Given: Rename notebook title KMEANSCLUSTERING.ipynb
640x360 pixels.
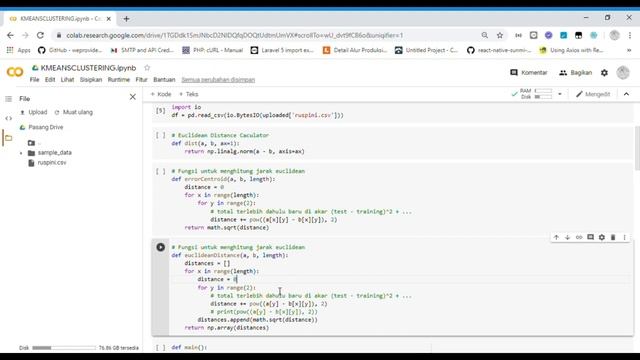Looking at the screenshot, I should pyautogui.click(x=88, y=68).
